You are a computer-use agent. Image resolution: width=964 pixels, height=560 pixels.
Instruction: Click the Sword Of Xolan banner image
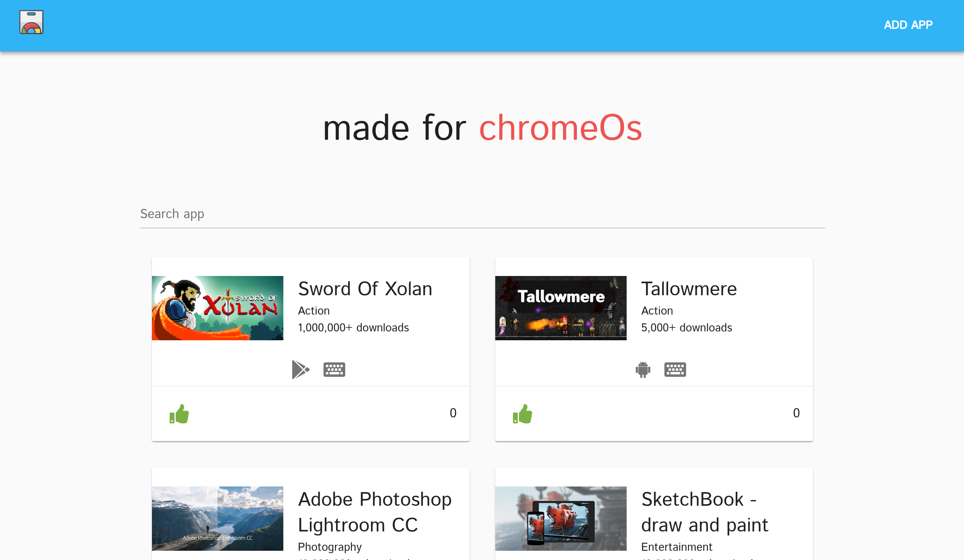tap(217, 308)
